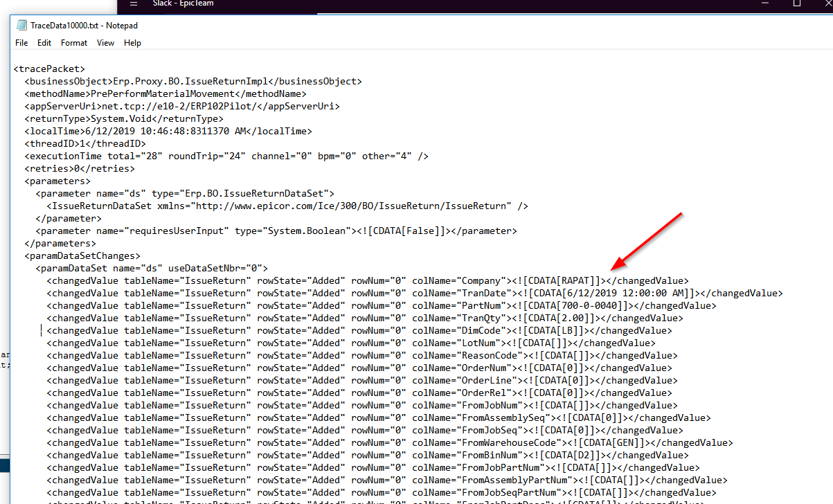This screenshot has height=504, width=833.
Task: Click the threadID line
Action: click(85, 144)
